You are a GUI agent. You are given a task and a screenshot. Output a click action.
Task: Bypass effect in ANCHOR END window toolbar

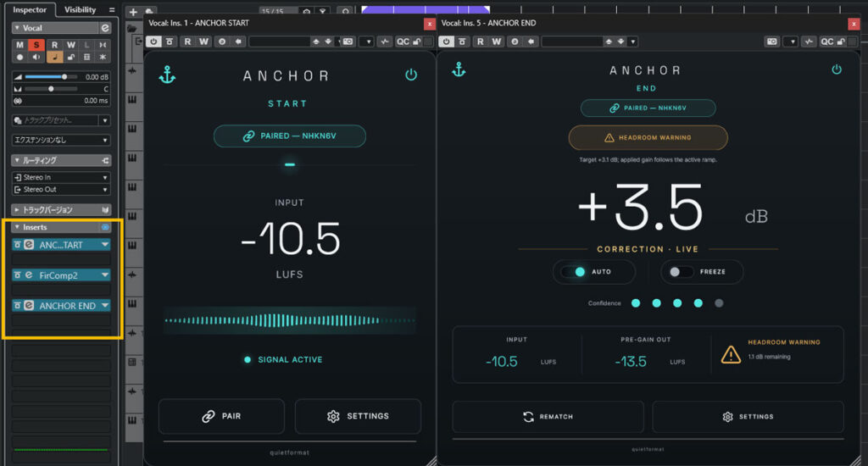(462, 42)
